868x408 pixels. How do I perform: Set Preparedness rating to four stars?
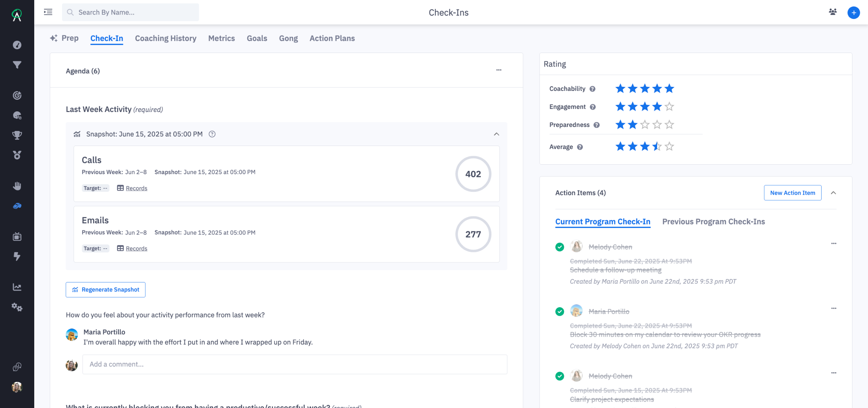pyautogui.click(x=657, y=125)
